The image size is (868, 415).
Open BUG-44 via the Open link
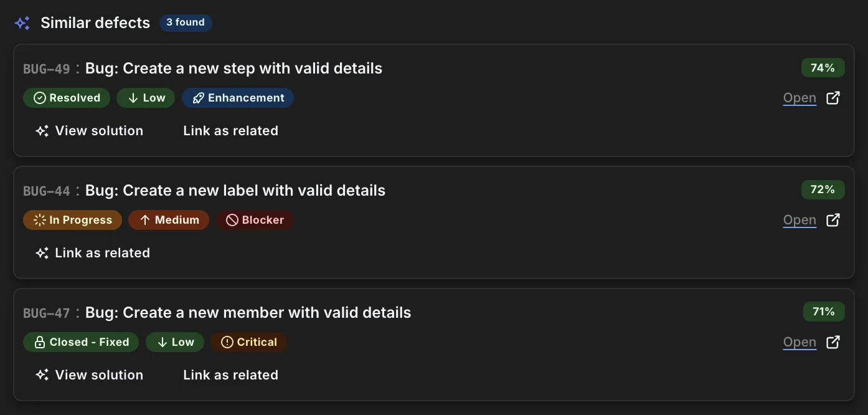click(x=800, y=220)
